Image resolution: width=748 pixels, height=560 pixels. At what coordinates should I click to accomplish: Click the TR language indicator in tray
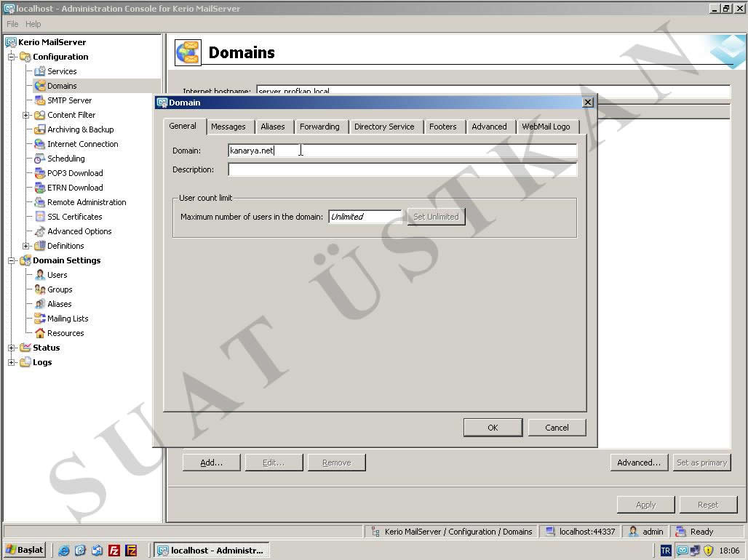[666, 551]
